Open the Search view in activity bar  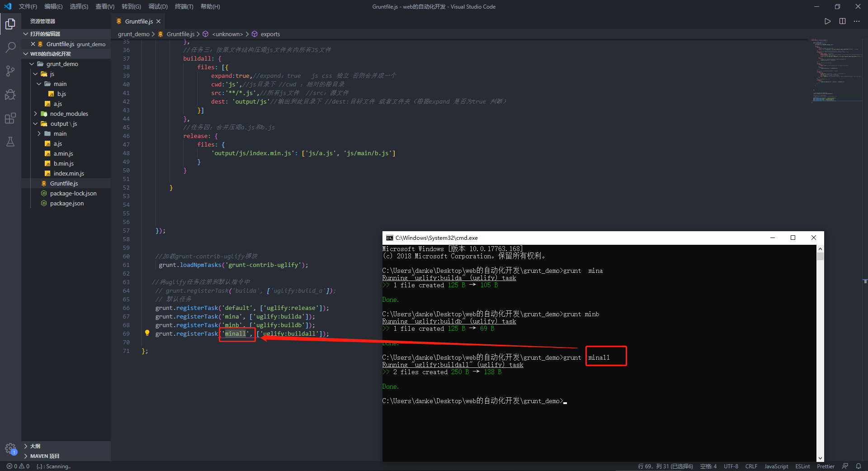click(10, 47)
